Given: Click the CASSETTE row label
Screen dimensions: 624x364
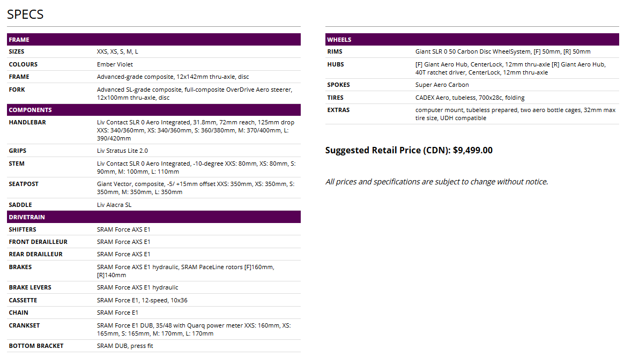Looking at the screenshot, I should click(23, 300).
